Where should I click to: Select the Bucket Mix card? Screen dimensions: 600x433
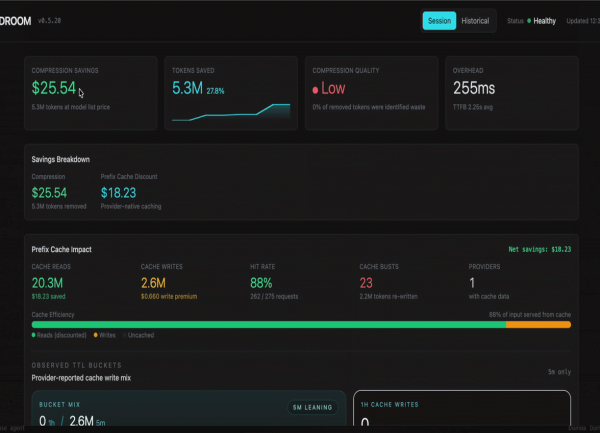click(189, 409)
